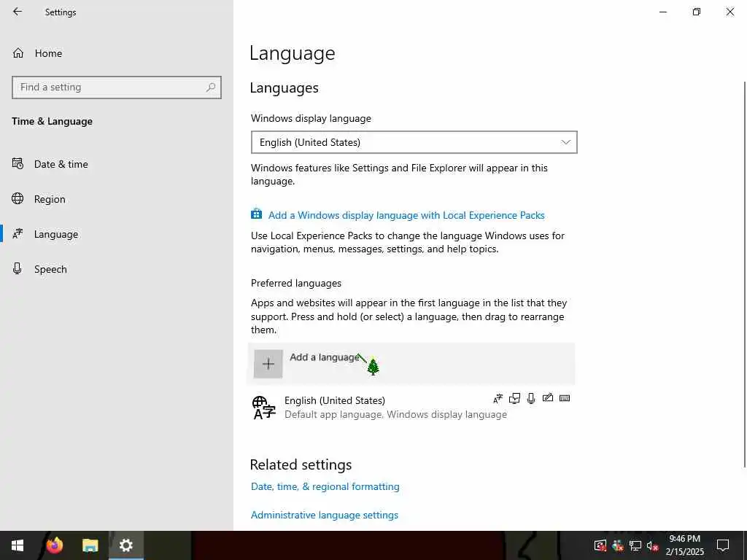
Task: Click the muted volume tray icon
Action: [652, 545]
